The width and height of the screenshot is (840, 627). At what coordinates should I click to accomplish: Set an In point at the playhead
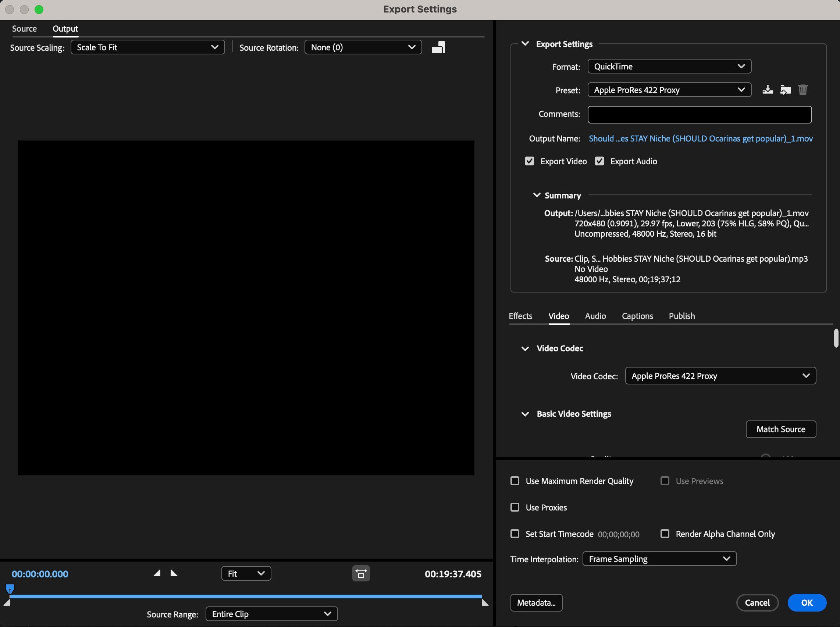156,573
